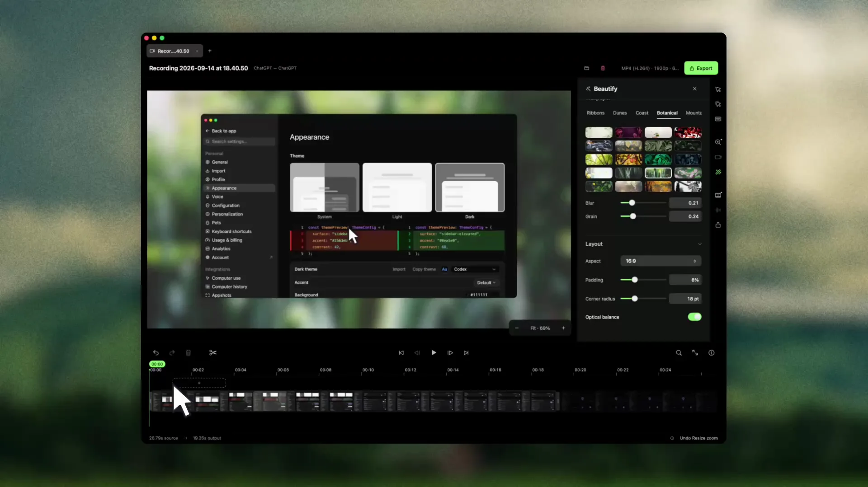868x487 pixels.
Task: Open the layout panels tool in the right sidebar
Action: click(x=718, y=195)
